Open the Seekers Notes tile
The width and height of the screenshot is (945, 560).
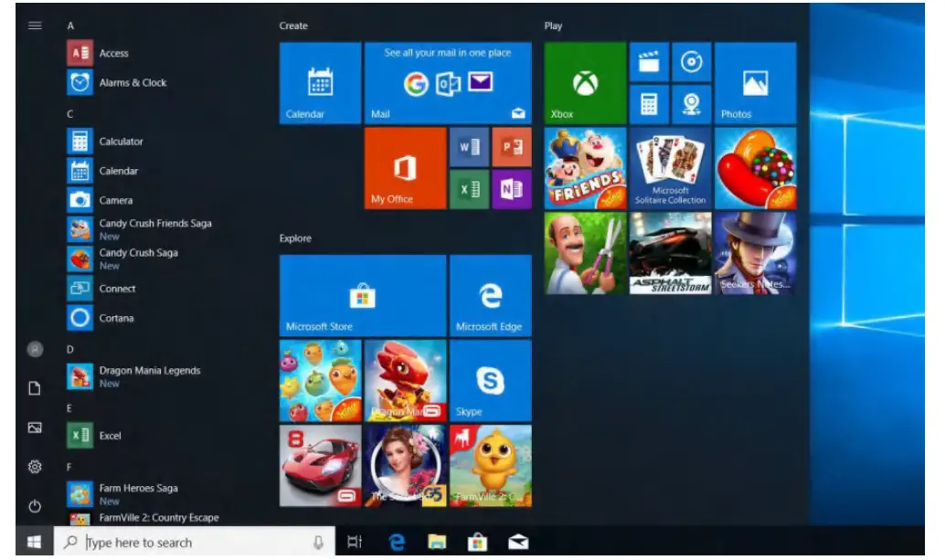tap(755, 253)
